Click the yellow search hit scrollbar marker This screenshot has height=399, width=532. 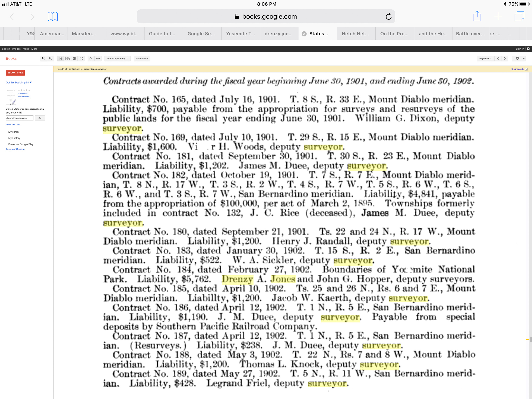click(x=527, y=340)
